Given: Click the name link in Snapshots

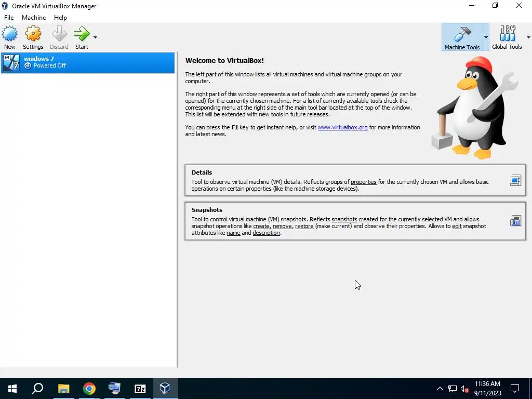Looking at the screenshot, I should pyautogui.click(x=233, y=233).
